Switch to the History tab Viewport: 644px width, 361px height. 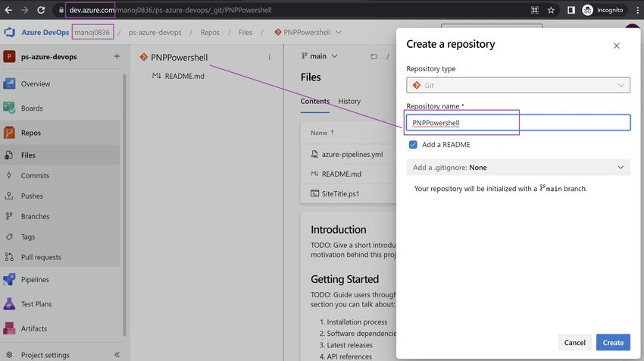349,101
